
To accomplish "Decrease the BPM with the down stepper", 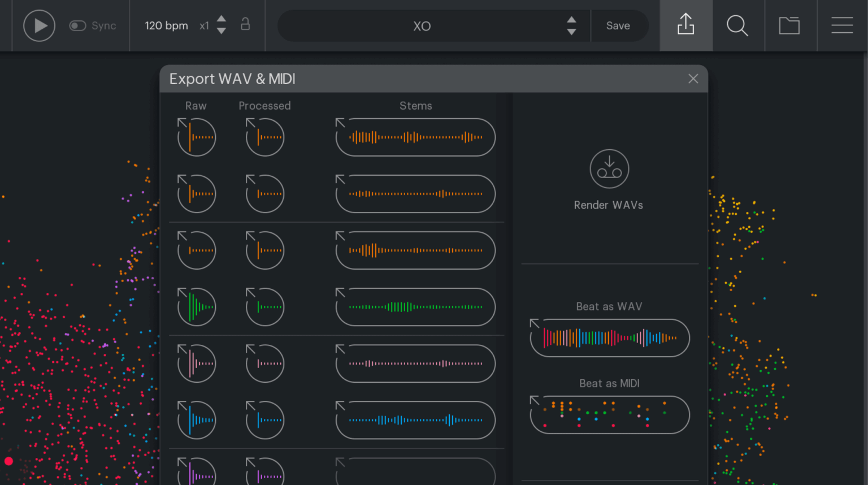I will point(221,31).
